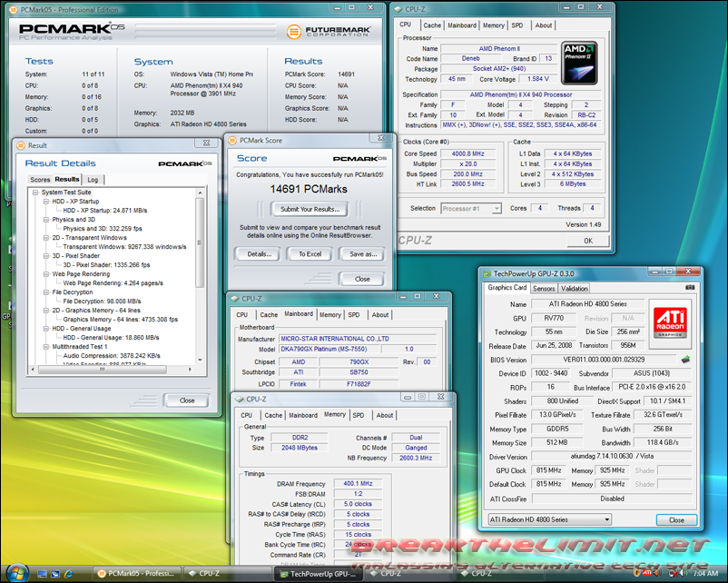
Task: Click Audio Compression: 3878.242 KB/s row
Action: (112, 356)
